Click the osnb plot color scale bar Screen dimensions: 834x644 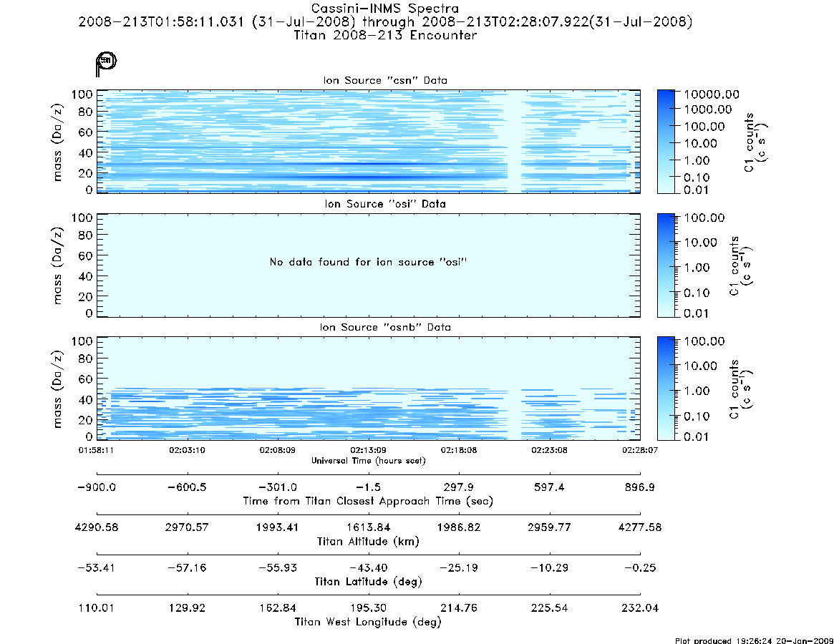[x=666, y=389]
